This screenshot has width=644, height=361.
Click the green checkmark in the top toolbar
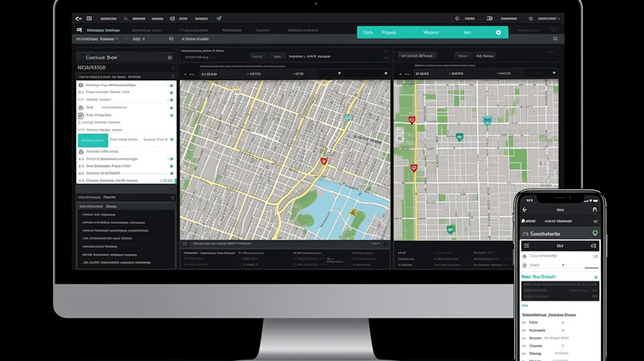[219, 19]
